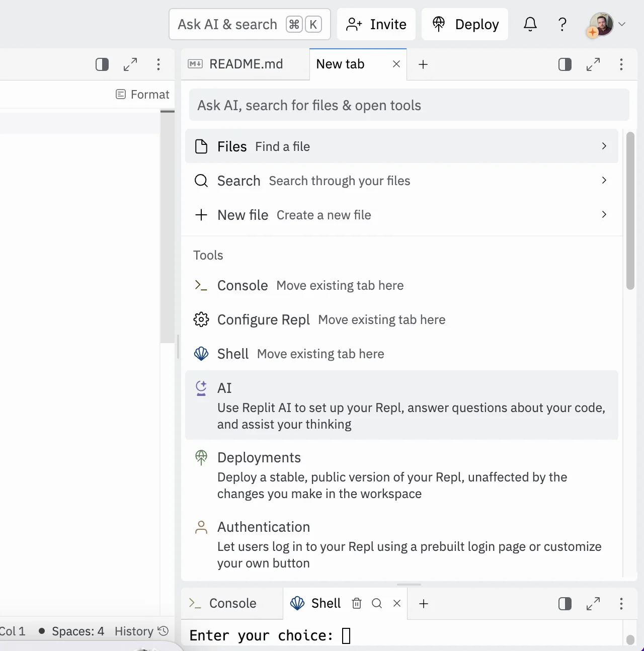Close the New tab tab
Screen dimensions: 644x651
pos(396,64)
